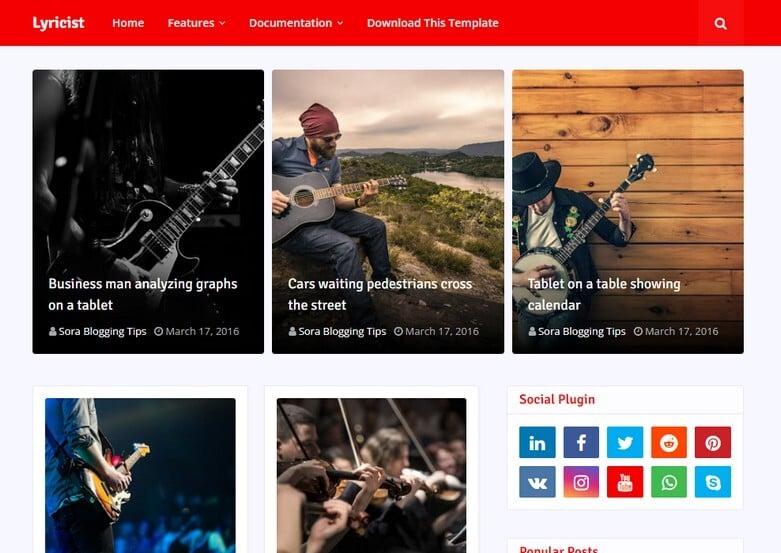Open the violin orchestra post thumbnail

coord(372,475)
